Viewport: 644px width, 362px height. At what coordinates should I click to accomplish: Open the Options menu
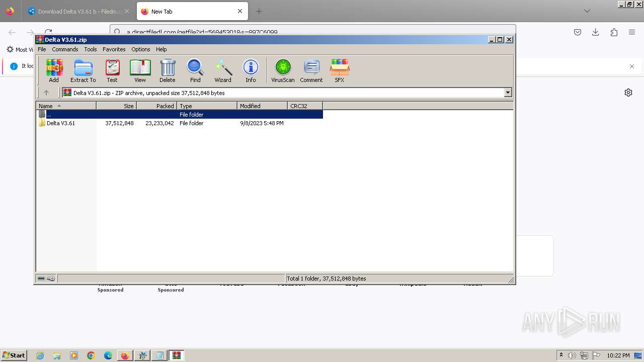pos(141,49)
